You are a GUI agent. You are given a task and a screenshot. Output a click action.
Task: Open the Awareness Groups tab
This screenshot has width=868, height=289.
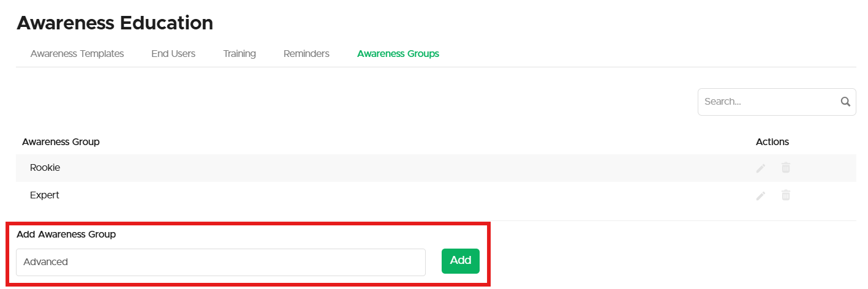398,54
